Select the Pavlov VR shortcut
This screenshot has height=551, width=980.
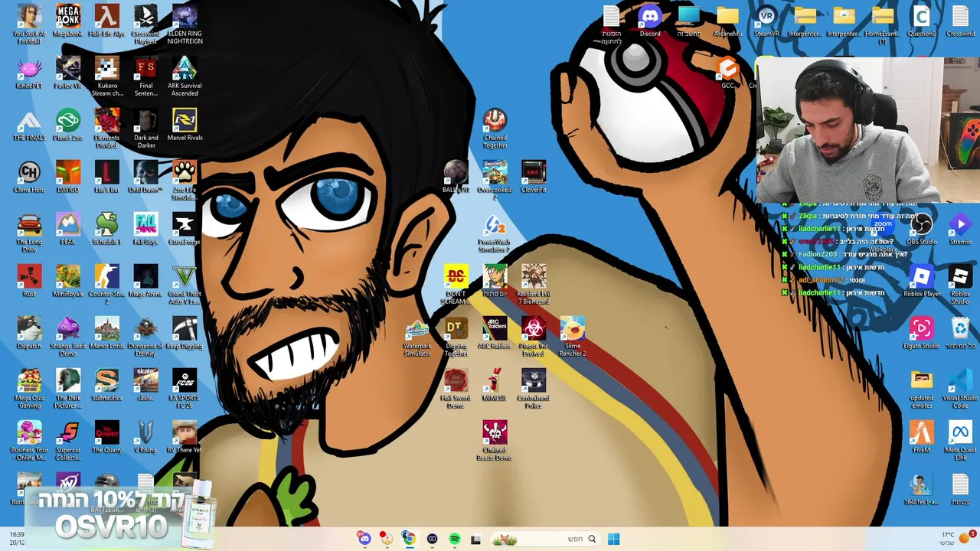pos(68,73)
